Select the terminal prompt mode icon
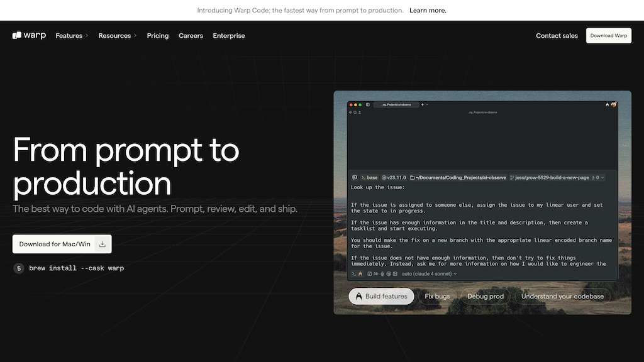Viewport: 644px width, 362px height. tap(353, 273)
